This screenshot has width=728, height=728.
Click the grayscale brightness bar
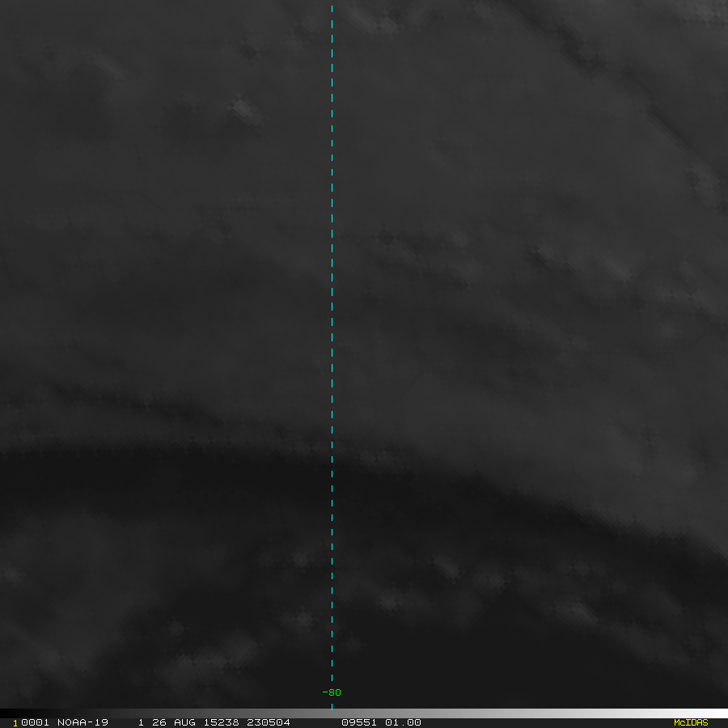click(x=364, y=713)
